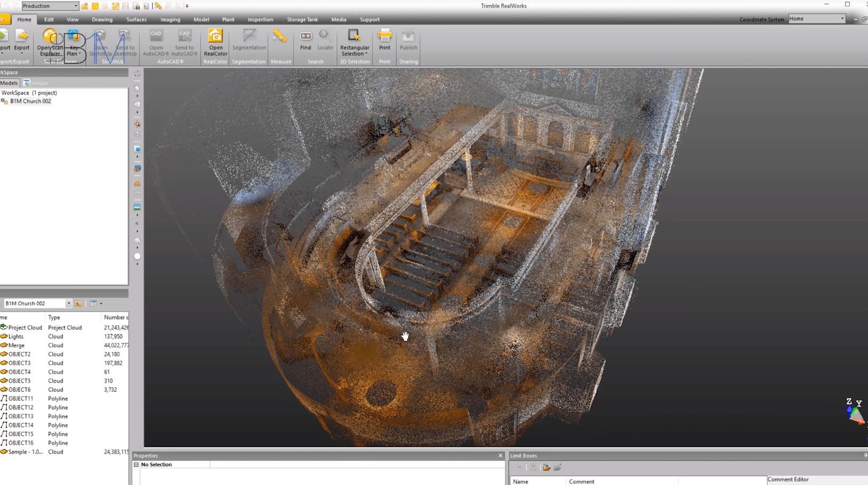Click the Find search tool

click(306, 41)
